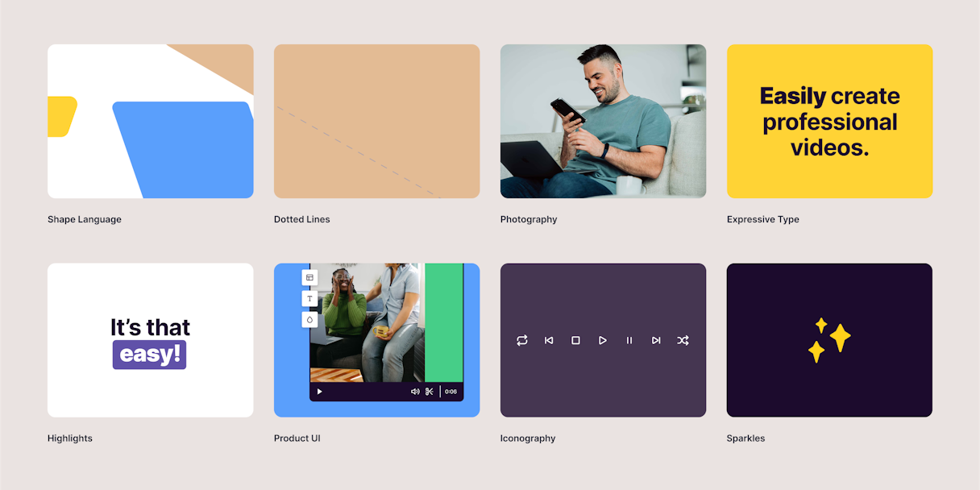Click the 0:06 timestamp in Product UI

point(451,392)
